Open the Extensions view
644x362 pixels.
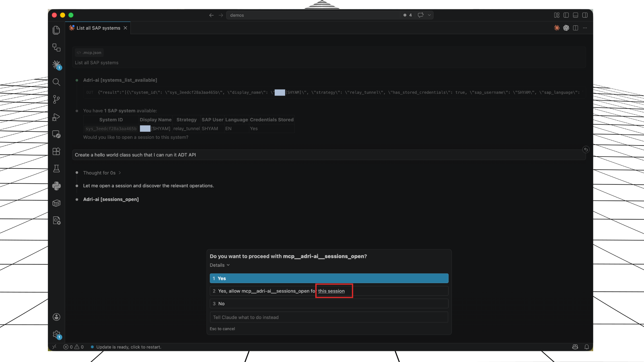click(x=56, y=152)
